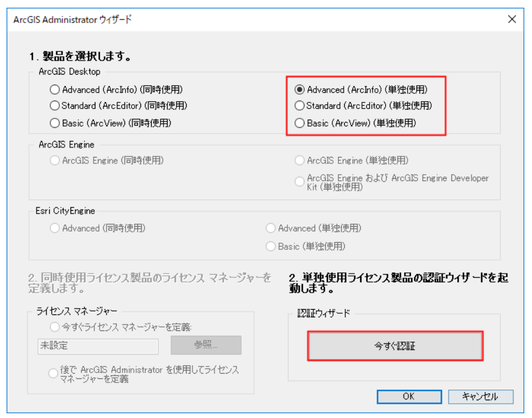532x418 pixels.
Task: Confirm with the OK button
Action: click(409, 396)
